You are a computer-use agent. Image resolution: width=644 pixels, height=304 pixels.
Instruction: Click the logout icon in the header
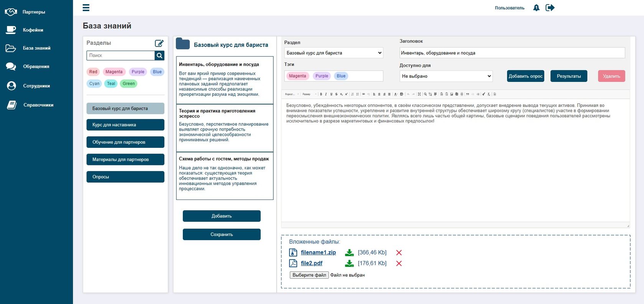coord(550,8)
